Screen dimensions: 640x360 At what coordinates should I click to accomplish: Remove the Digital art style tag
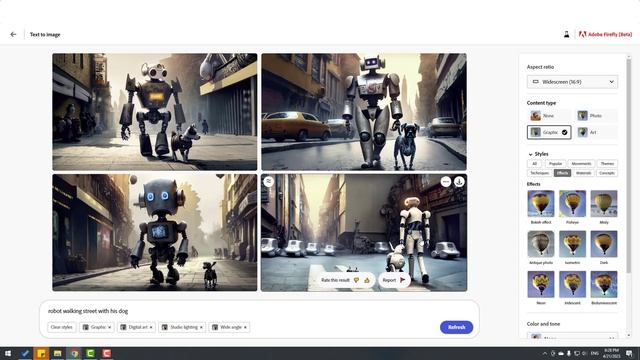[151, 327]
